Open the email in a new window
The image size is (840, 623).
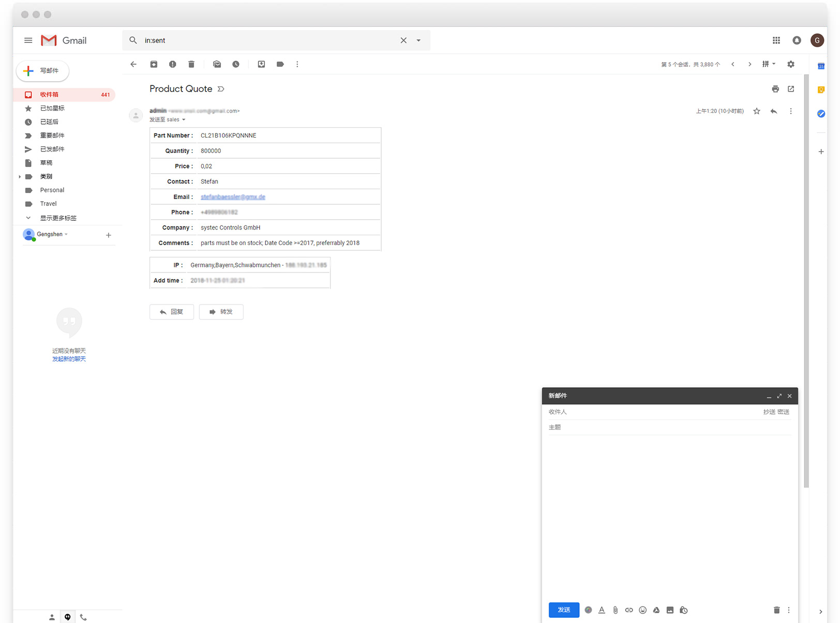791,89
